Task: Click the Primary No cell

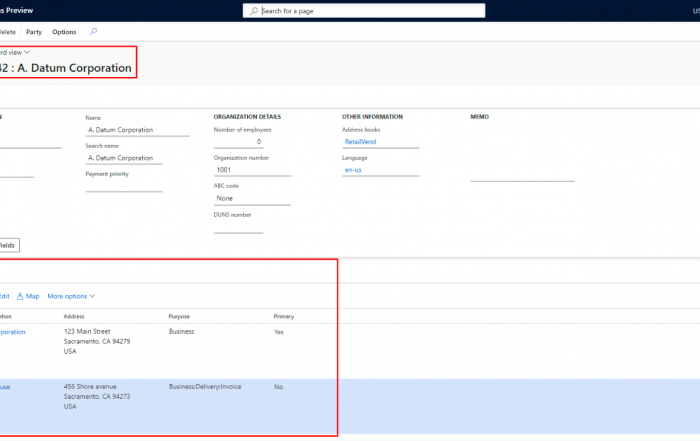Action: [x=278, y=387]
